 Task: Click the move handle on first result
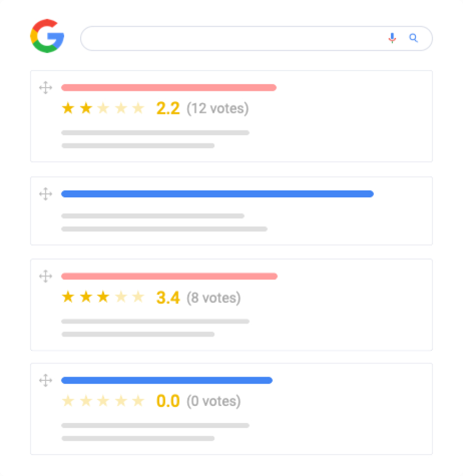coord(45,88)
